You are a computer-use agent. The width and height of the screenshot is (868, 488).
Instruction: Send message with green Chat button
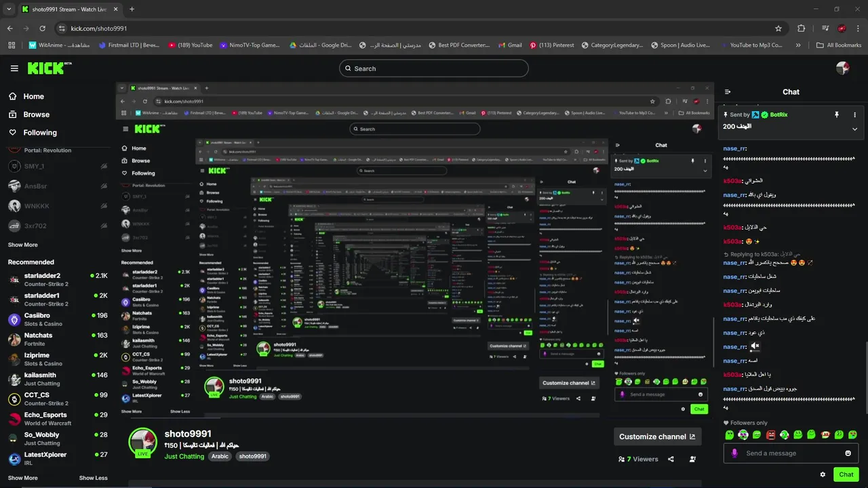click(846, 474)
